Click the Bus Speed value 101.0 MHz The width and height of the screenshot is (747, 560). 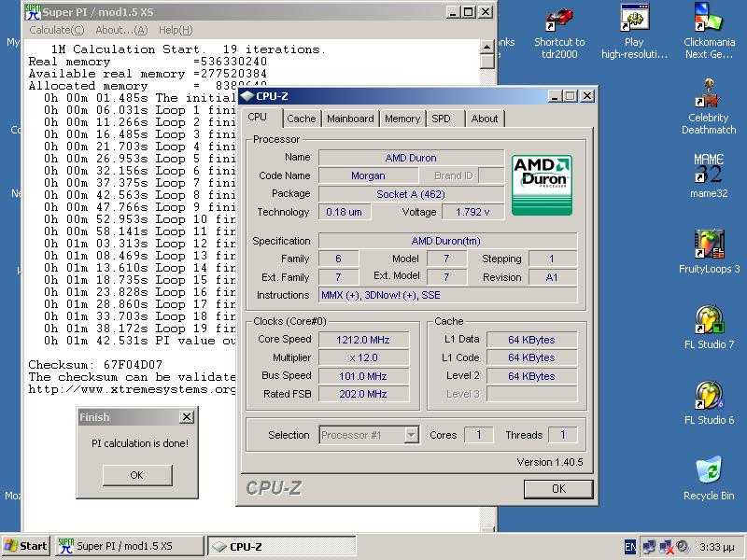[363, 376]
